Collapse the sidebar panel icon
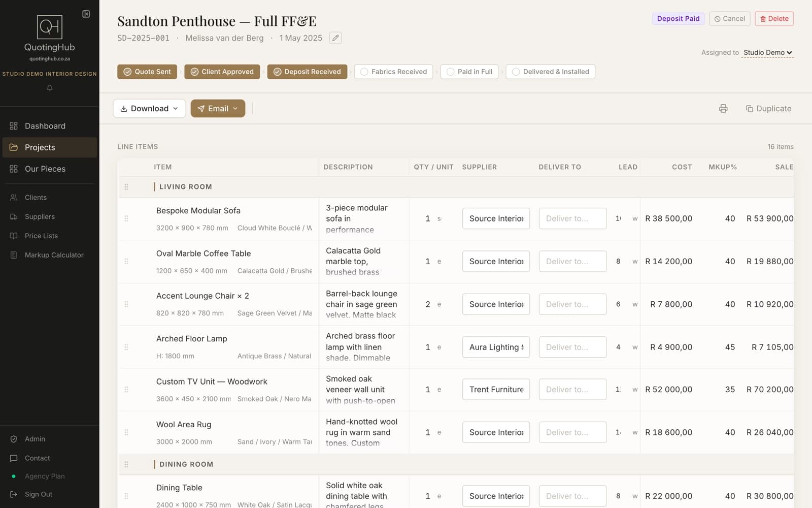The width and height of the screenshot is (812, 508). (x=86, y=14)
